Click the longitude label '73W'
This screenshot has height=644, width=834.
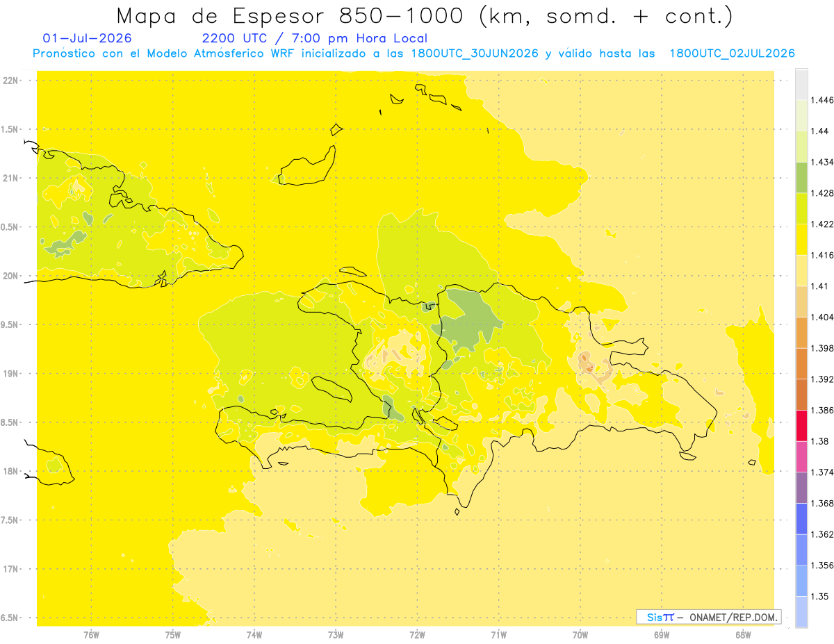pyautogui.click(x=336, y=635)
